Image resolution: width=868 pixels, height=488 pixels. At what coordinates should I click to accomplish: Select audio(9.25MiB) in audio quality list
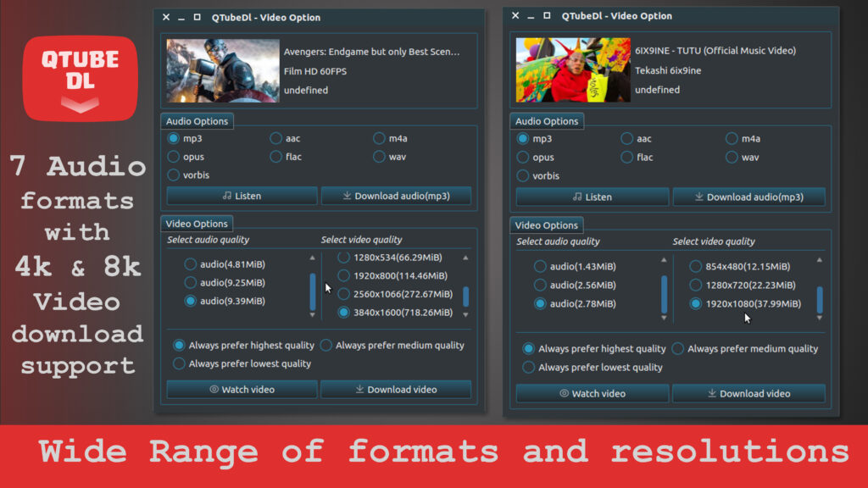(x=191, y=283)
